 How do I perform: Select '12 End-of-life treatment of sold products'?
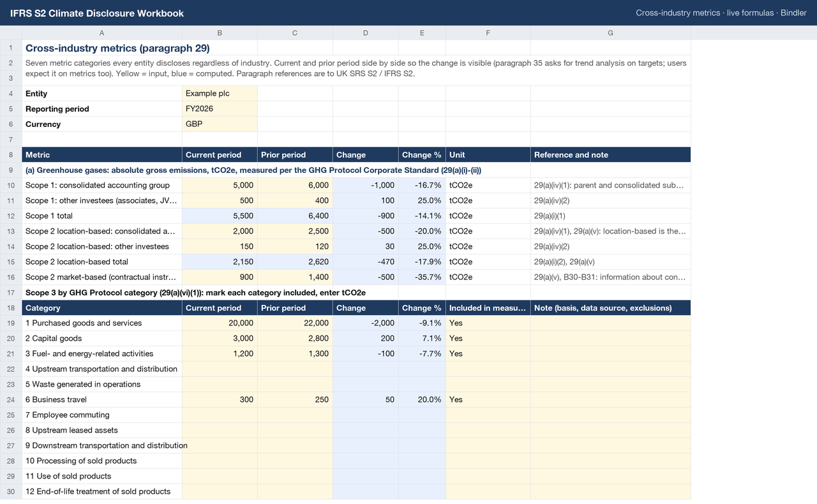[x=102, y=491]
